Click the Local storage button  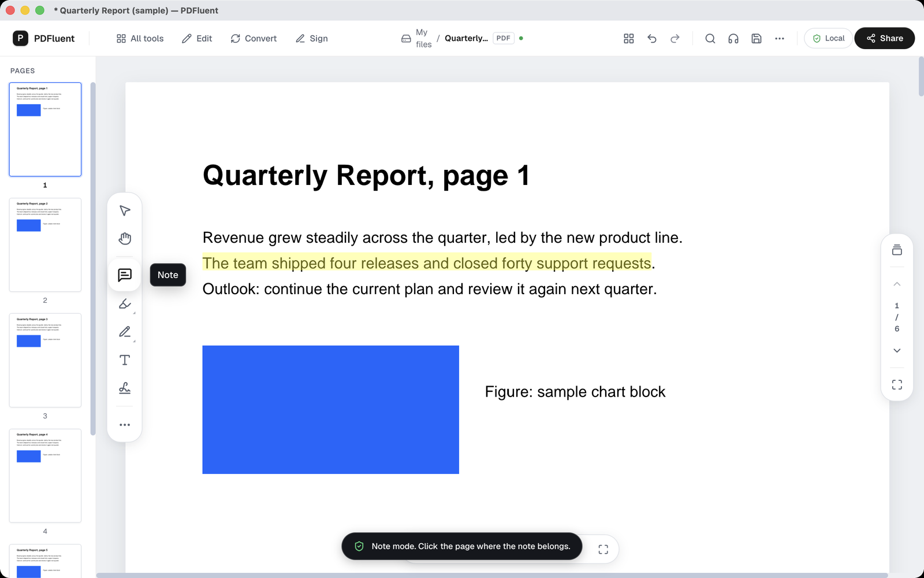tap(828, 38)
